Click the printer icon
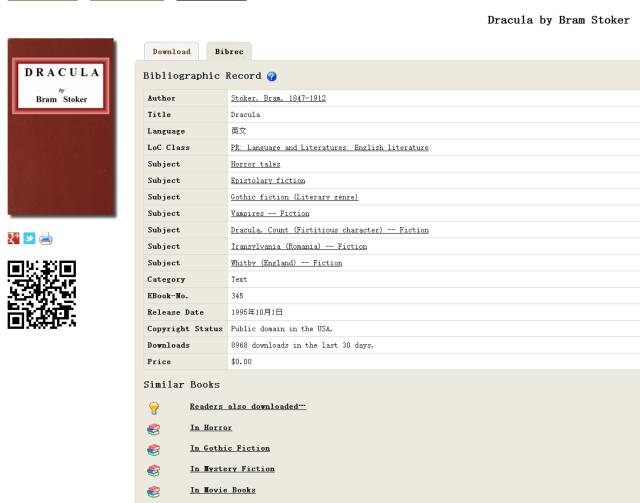Image resolution: width=640 pixels, height=503 pixels. point(45,238)
